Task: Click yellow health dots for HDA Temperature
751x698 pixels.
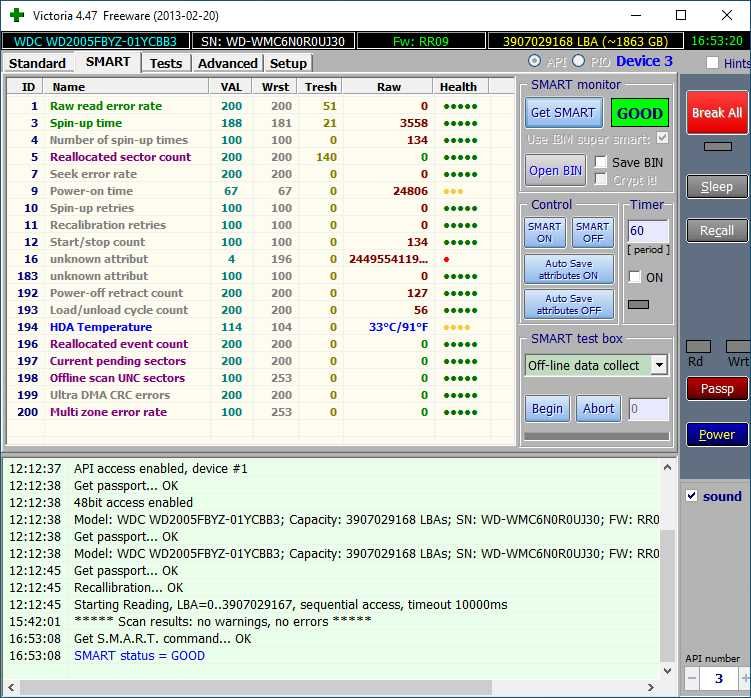Action: 456,327
